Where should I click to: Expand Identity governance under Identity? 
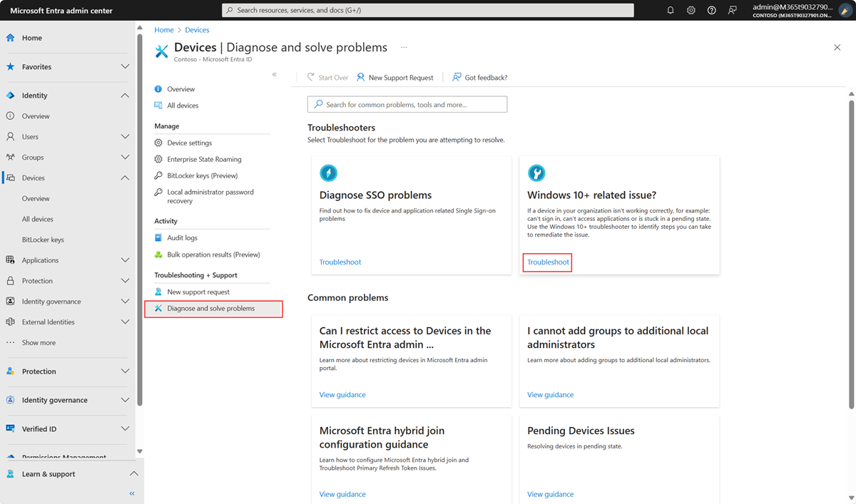[x=125, y=302]
